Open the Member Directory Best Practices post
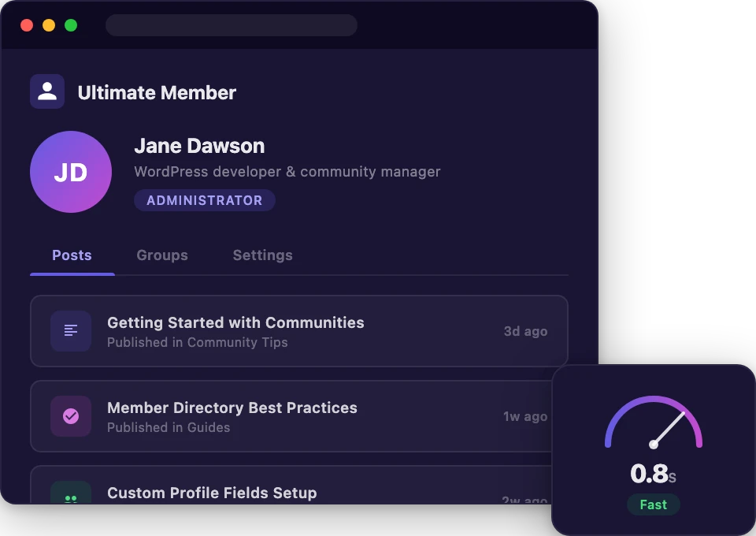 291,416
